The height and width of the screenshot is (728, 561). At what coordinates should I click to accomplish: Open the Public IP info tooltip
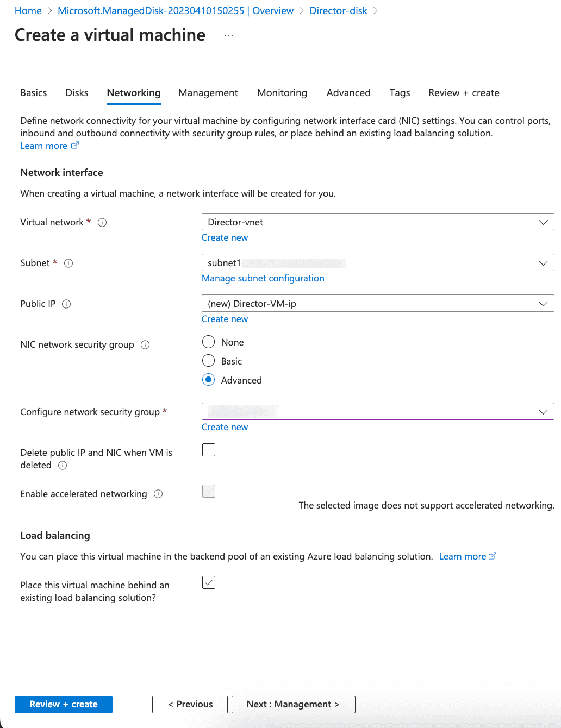66,304
